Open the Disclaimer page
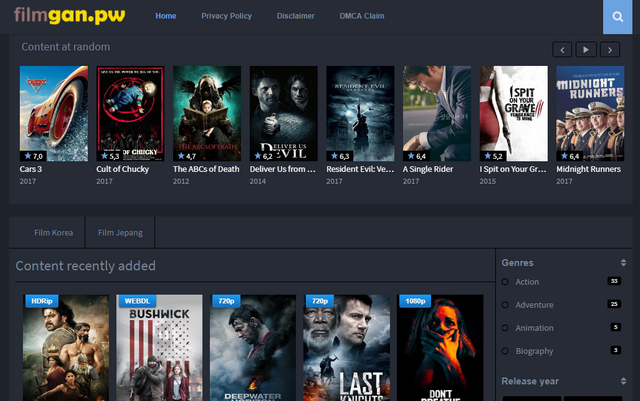Screen dimensions: 640x401 (x=296, y=16)
